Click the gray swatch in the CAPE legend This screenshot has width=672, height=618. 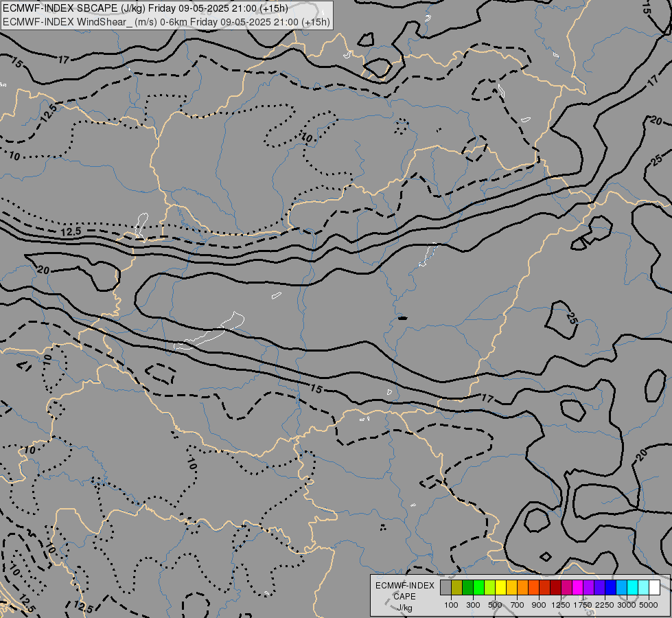[x=445, y=587]
